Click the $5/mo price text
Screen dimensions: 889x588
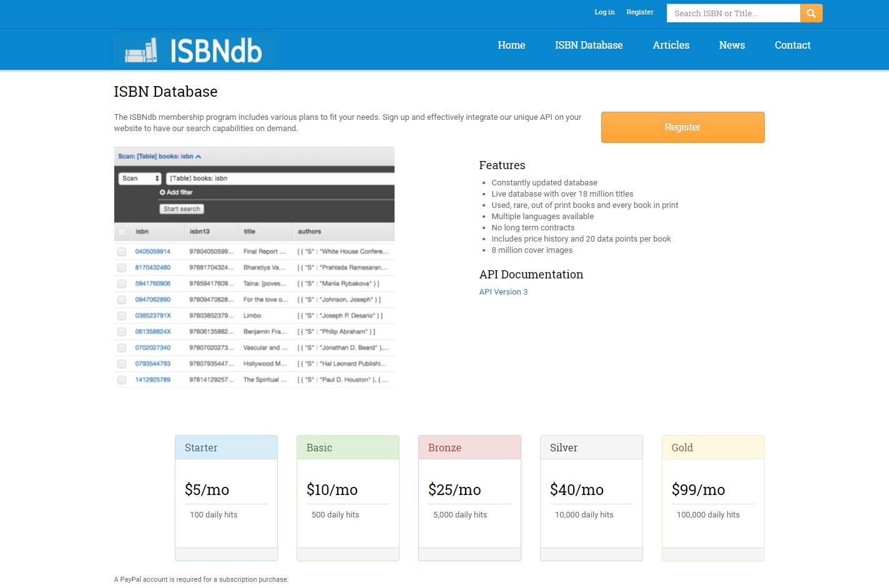tap(207, 490)
